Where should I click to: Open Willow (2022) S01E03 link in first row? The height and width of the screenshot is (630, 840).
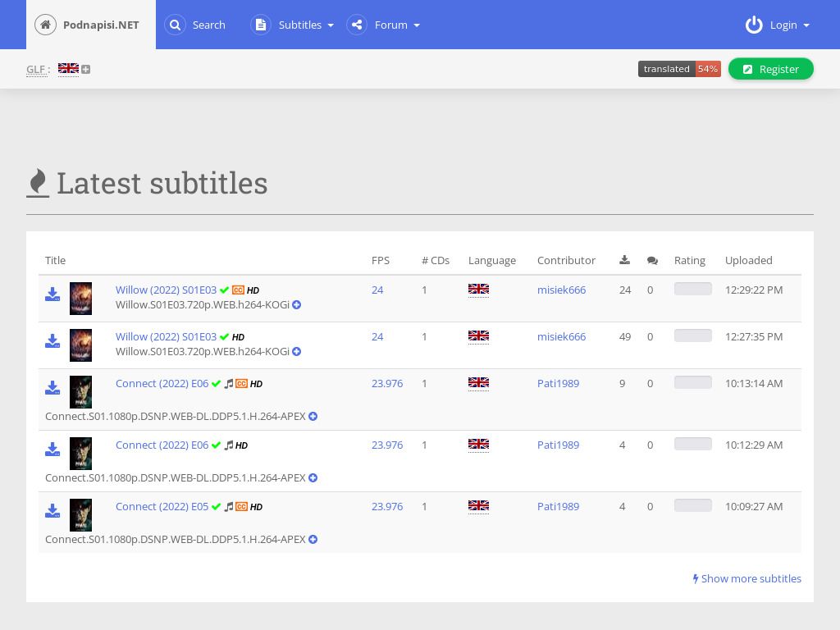[x=166, y=290]
